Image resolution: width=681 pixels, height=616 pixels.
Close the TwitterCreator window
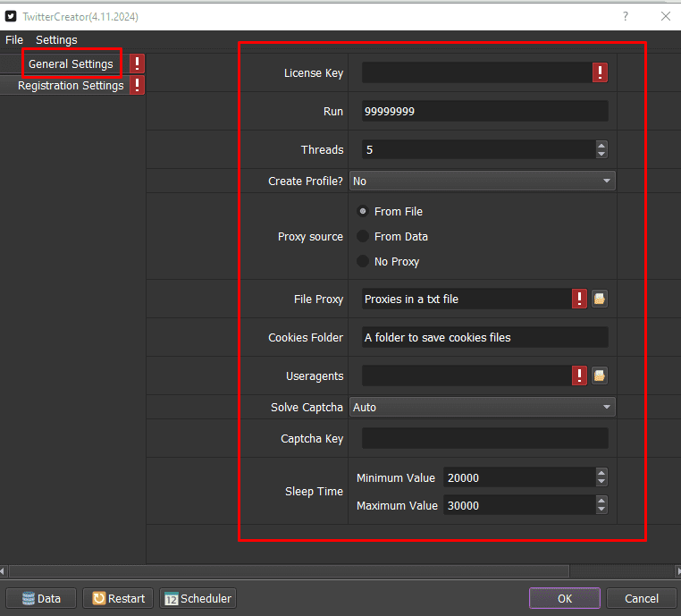(666, 16)
